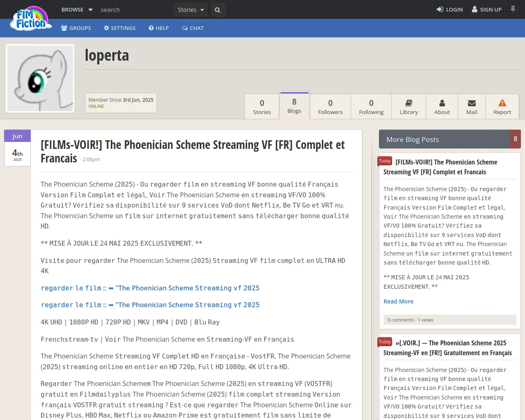Screen dimensions: 525x420
Task: Switch to the Stories tab
Action: (262, 107)
